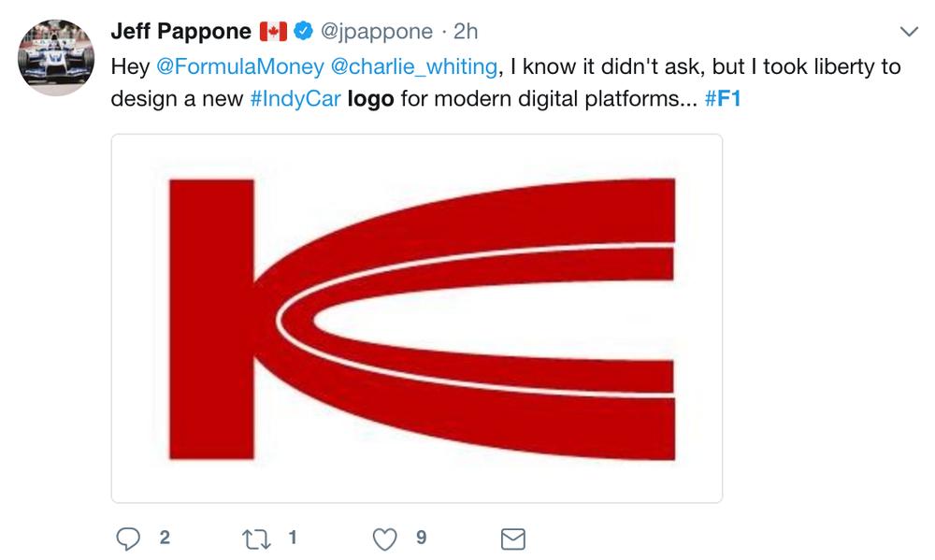935x560 pixels.
Task: Click the retweet count of 1
Action: 292,538
